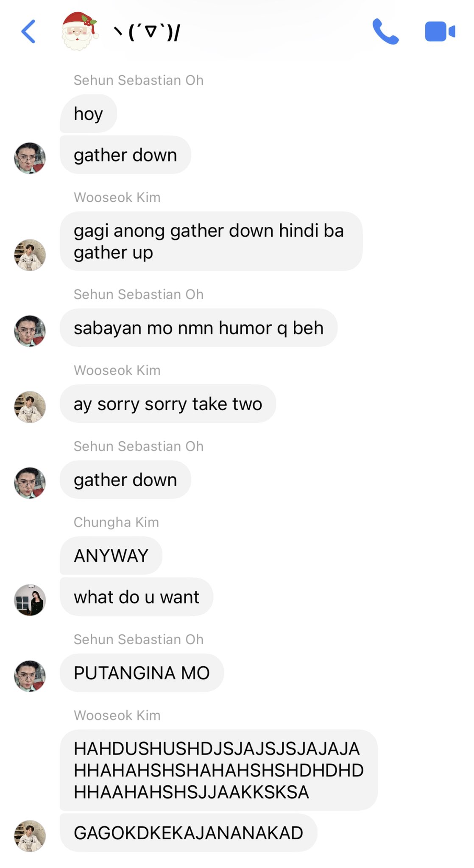Viewport: 474px width, 868px height.
Task: Tap Sehun's avatar beside 'PUTANGINA MO'
Action: pyautogui.click(x=30, y=676)
